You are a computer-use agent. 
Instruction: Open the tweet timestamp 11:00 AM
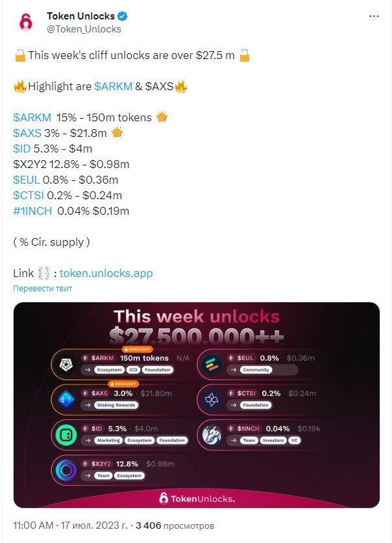point(33,525)
